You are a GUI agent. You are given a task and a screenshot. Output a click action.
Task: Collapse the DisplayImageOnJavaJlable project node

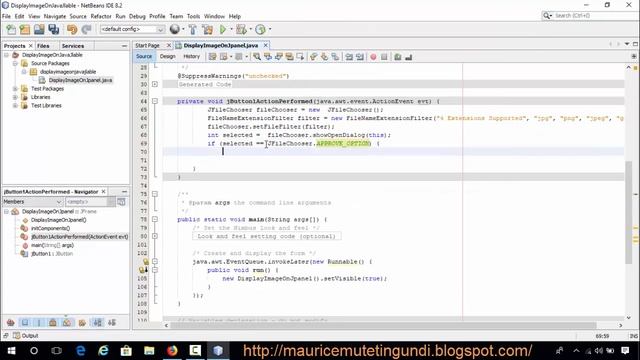(x=7, y=55)
